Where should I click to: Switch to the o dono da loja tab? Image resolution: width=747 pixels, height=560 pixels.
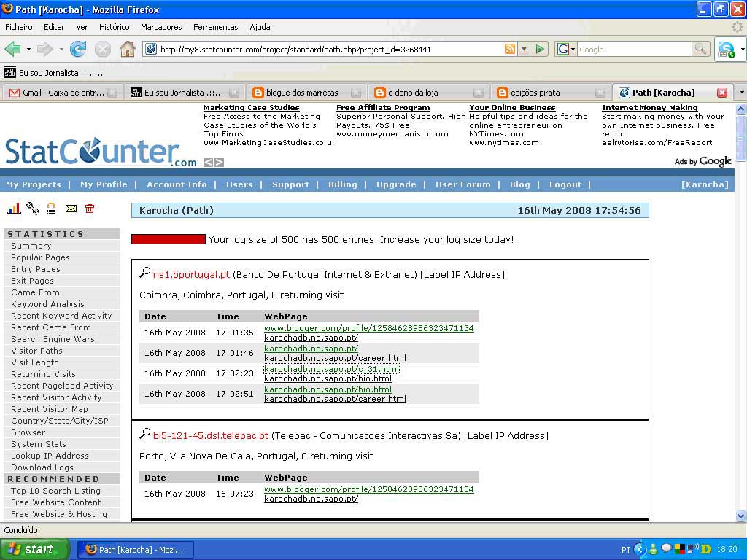pyautogui.click(x=429, y=93)
